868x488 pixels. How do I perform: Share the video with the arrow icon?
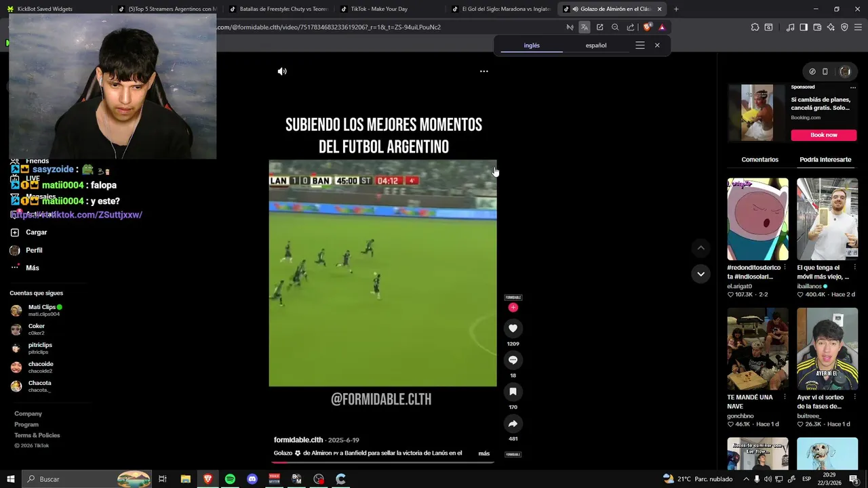pyautogui.click(x=513, y=424)
